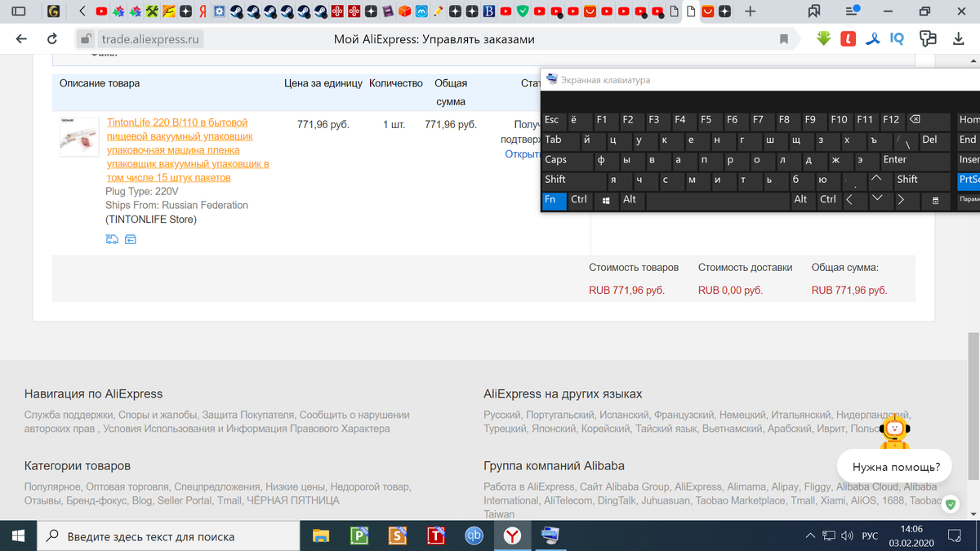This screenshot has width=980, height=551.
Task: Click the network icon in system tray
Action: pos(828,536)
